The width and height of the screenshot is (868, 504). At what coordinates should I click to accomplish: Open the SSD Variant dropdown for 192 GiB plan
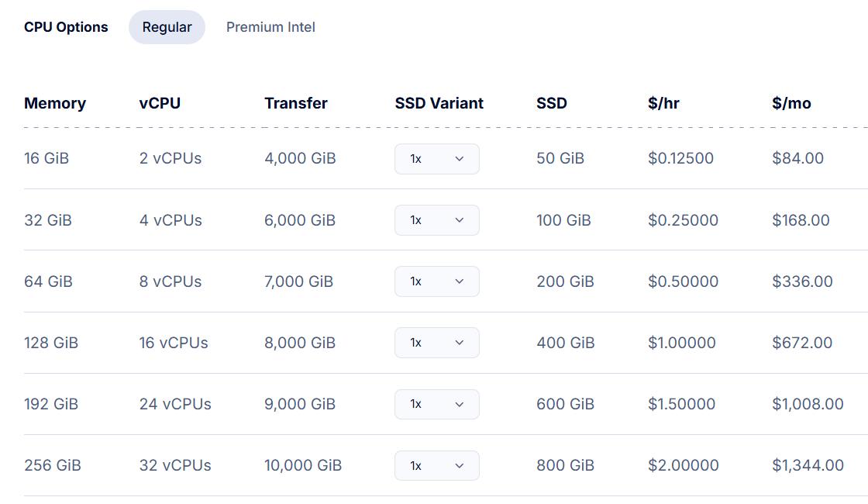[436, 404]
